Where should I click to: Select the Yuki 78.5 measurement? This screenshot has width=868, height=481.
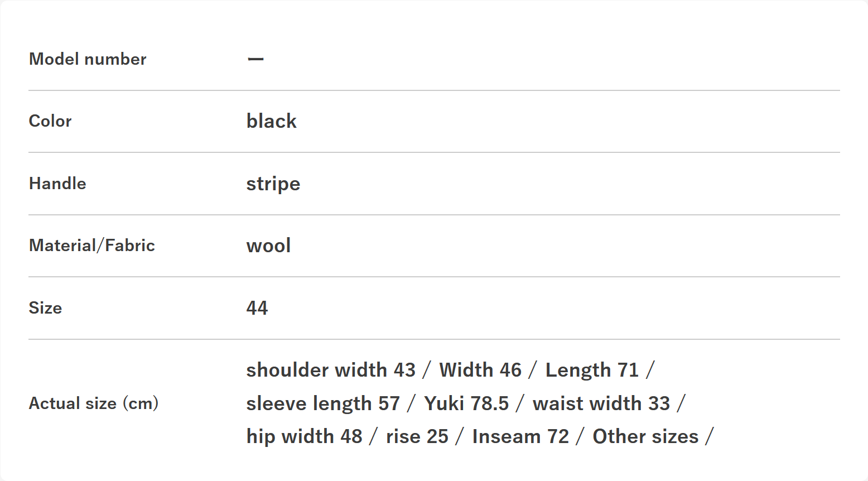(x=466, y=403)
